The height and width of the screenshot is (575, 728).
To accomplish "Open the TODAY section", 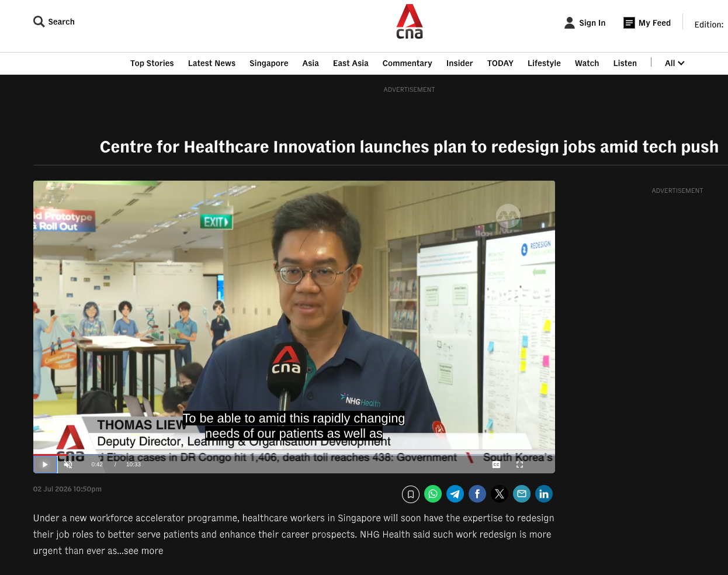I will coord(500,63).
